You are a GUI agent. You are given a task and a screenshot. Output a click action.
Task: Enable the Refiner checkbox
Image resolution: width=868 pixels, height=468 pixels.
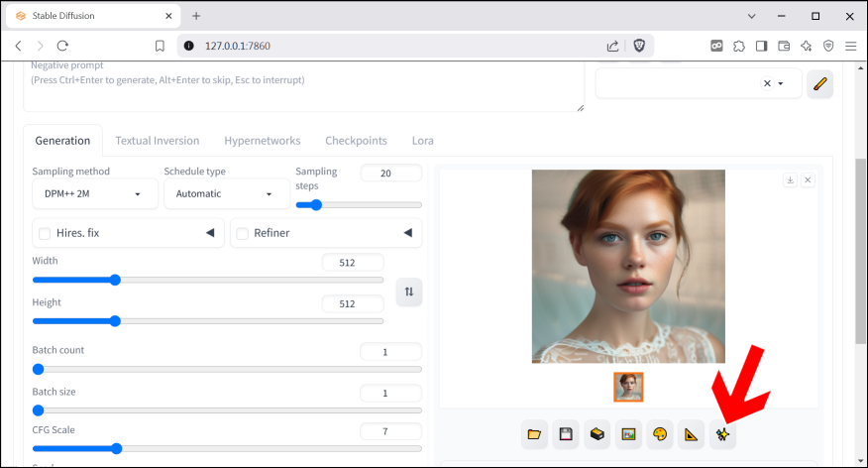(243, 233)
